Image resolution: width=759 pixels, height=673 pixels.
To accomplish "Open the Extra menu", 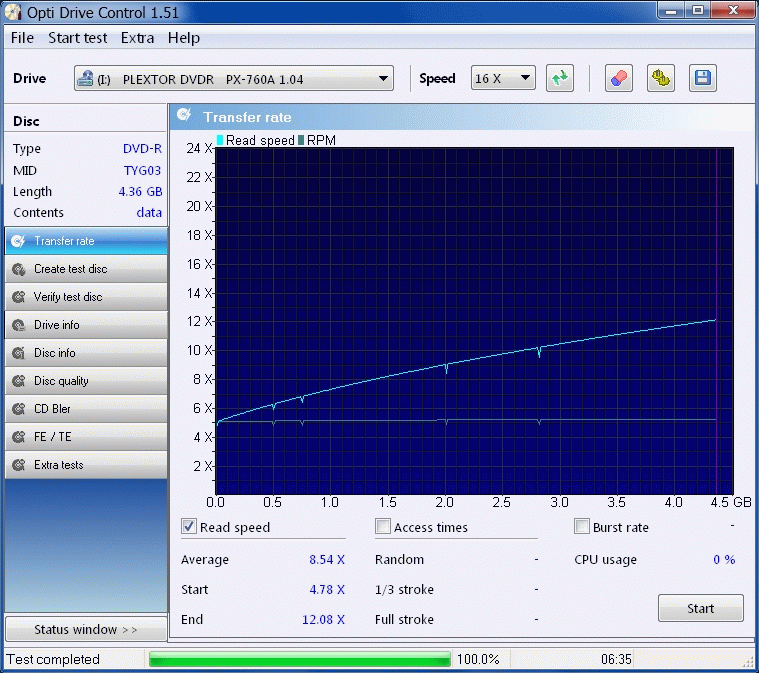I will [x=137, y=38].
